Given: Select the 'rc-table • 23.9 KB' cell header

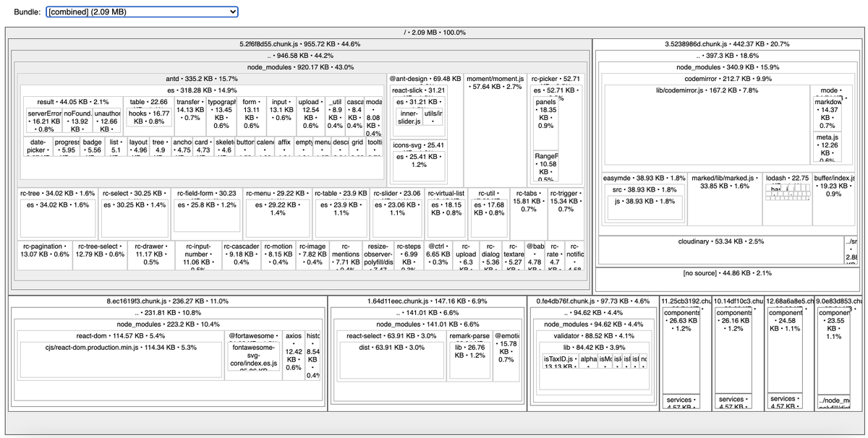Looking at the screenshot, I should 340,193.
